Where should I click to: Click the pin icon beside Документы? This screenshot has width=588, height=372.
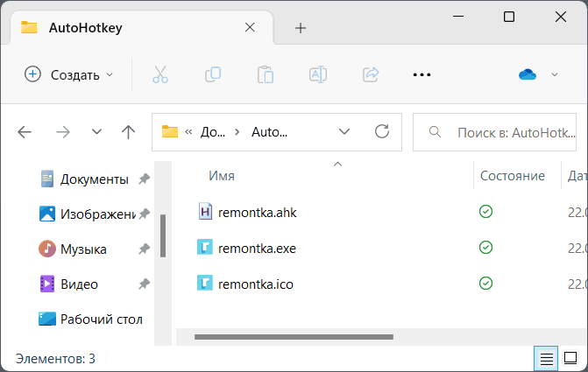click(x=144, y=179)
